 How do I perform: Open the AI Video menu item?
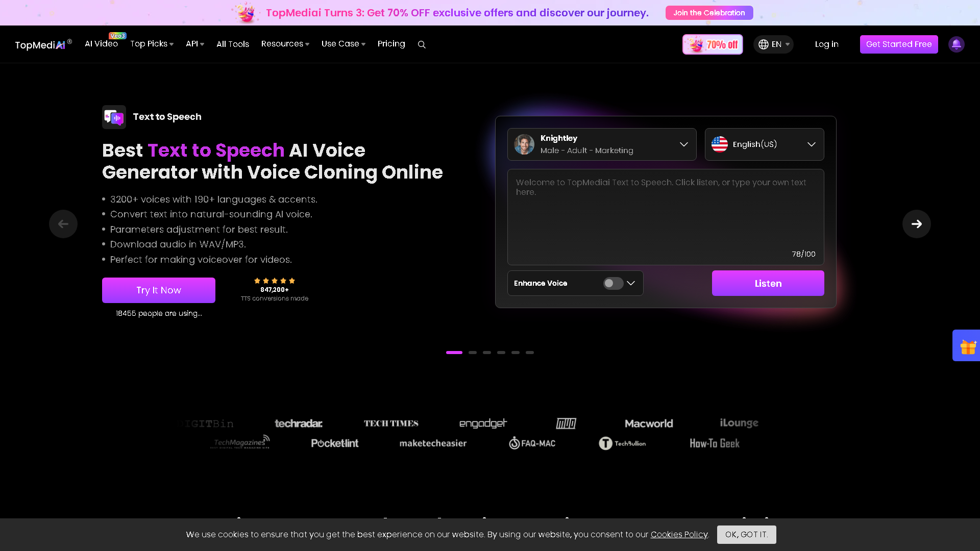point(101,44)
